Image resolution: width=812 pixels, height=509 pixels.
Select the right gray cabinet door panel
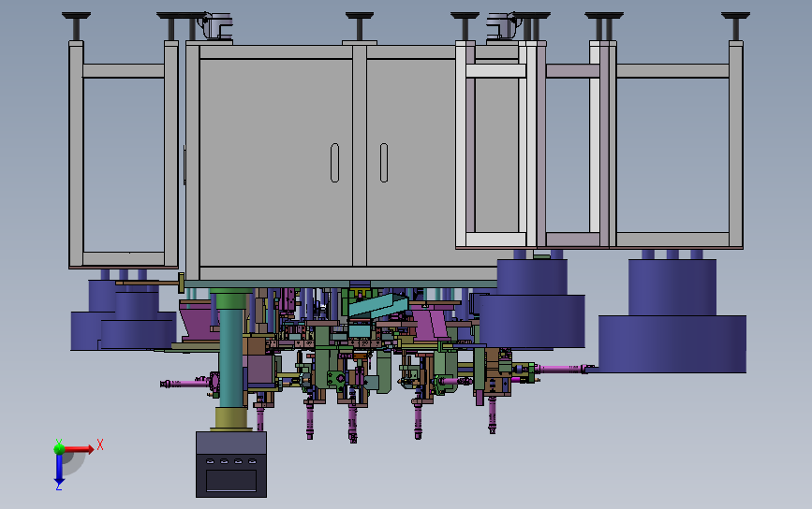click(411, 163)
